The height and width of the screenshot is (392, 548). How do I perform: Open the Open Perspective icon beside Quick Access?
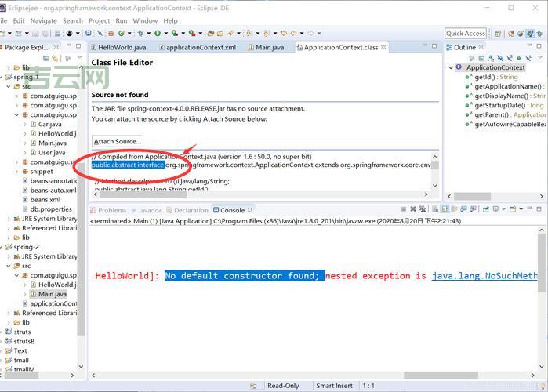coord(498,34)
